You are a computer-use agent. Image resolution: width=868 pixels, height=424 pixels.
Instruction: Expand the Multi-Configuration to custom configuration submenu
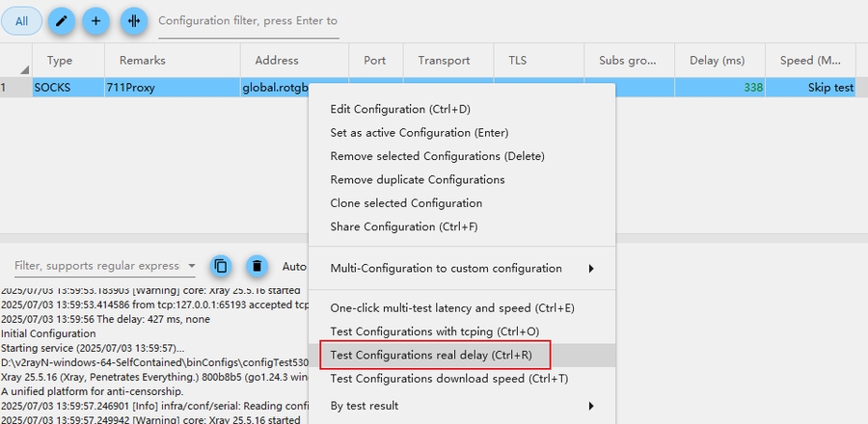point(591,268)
